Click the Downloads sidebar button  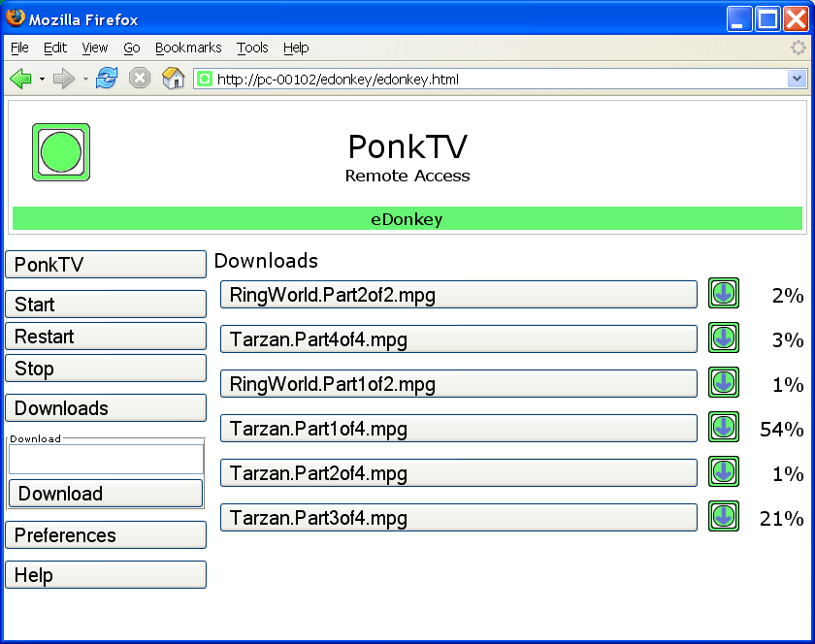(106, 408)
